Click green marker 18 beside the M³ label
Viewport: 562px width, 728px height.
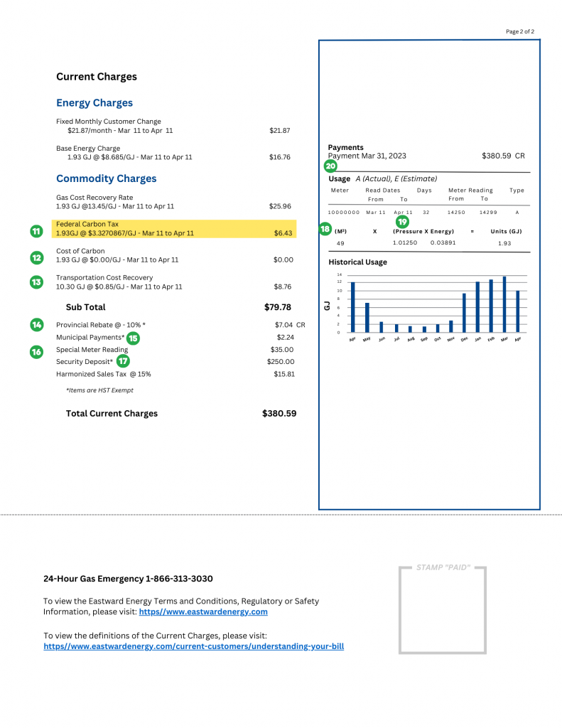click(325, 229)
